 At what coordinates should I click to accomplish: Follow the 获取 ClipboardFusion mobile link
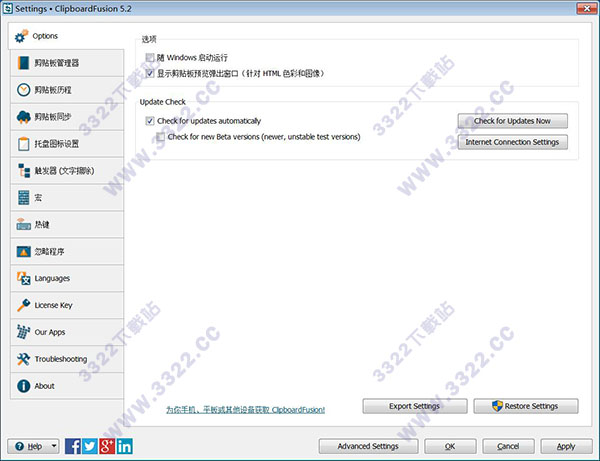click(245, 410)
